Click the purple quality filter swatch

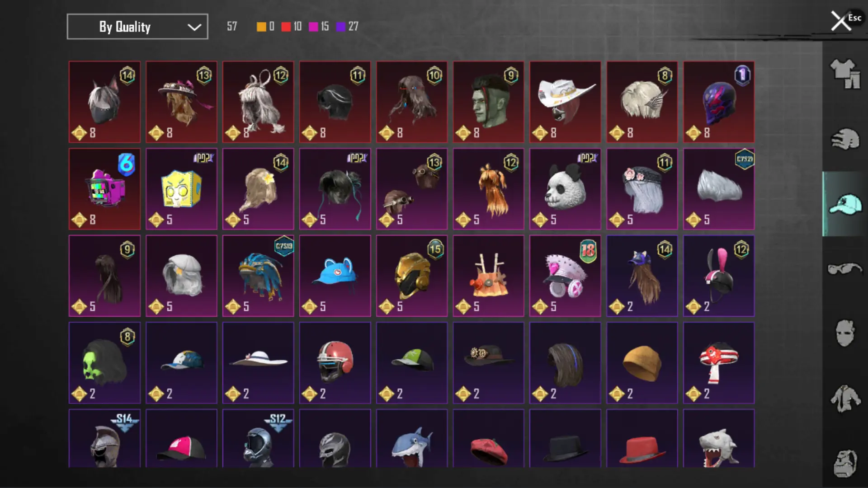[341, 27]
